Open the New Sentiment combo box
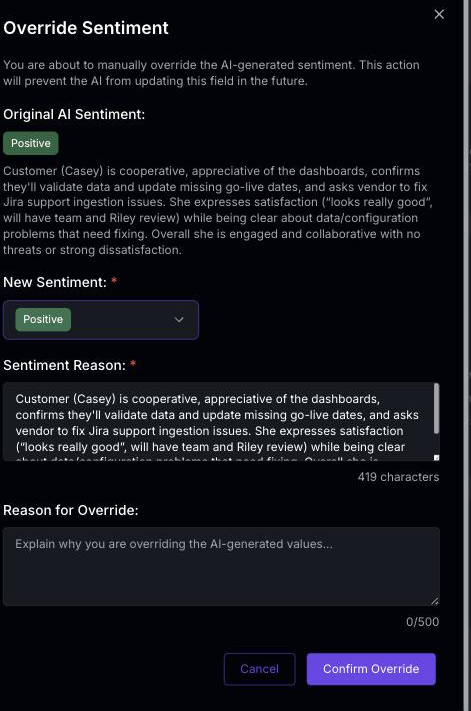This screenshot has height=711, width=471. coord(101,320)
